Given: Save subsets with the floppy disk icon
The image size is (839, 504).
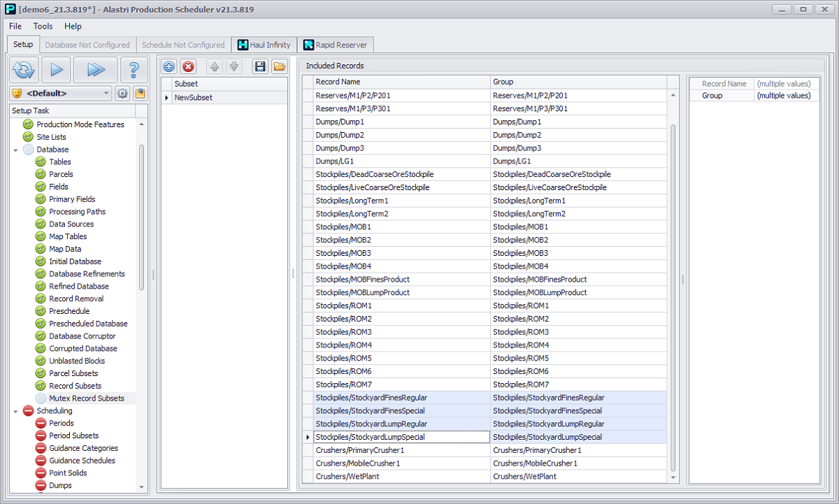Looking at the screenshot, I should (x=260, y=66).
